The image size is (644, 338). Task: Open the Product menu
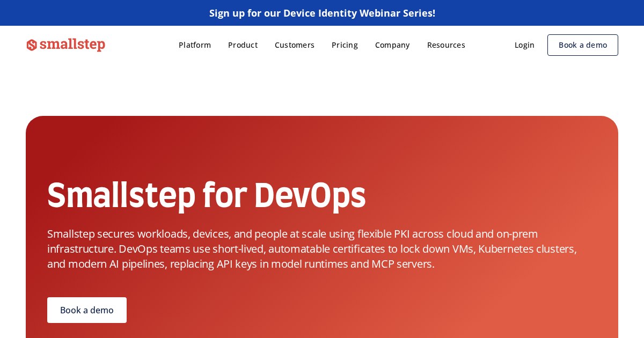[x=243, y=45]
